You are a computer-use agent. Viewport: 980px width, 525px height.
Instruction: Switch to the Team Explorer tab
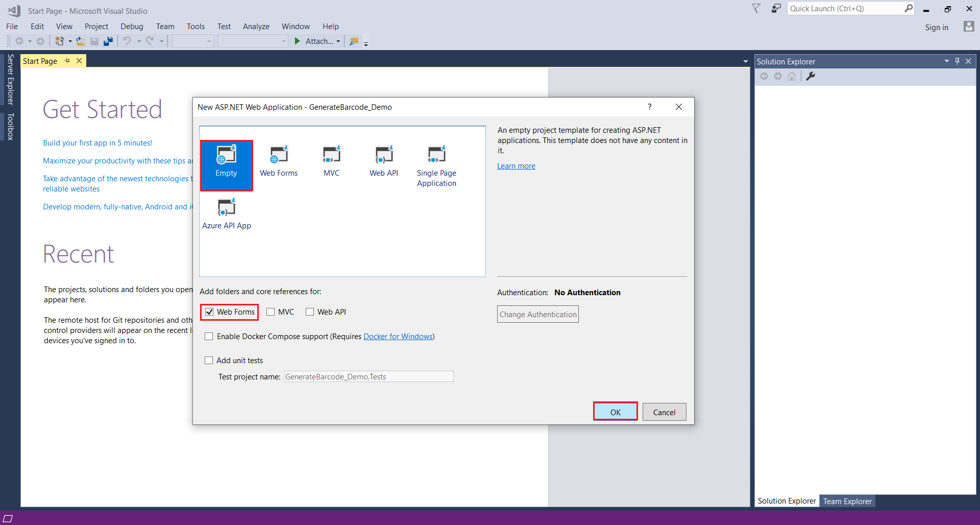pos(847,502)
